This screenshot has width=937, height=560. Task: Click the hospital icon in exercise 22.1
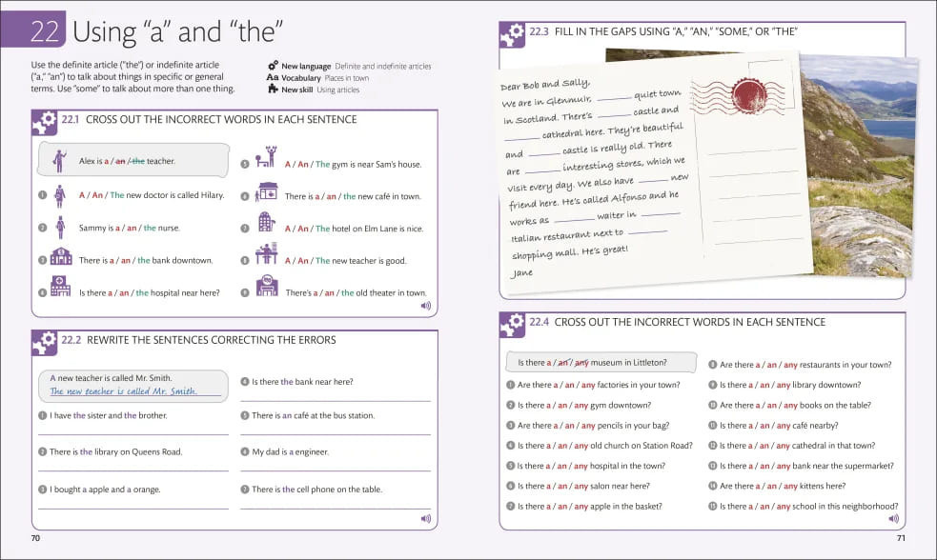pyautogui.click(x=60, y=286)
